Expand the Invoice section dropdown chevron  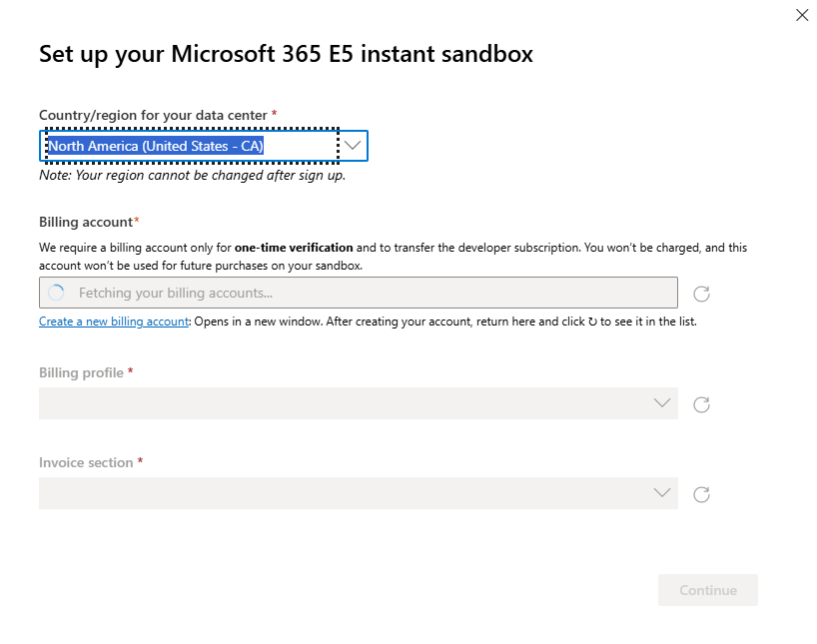pos(662,492)
